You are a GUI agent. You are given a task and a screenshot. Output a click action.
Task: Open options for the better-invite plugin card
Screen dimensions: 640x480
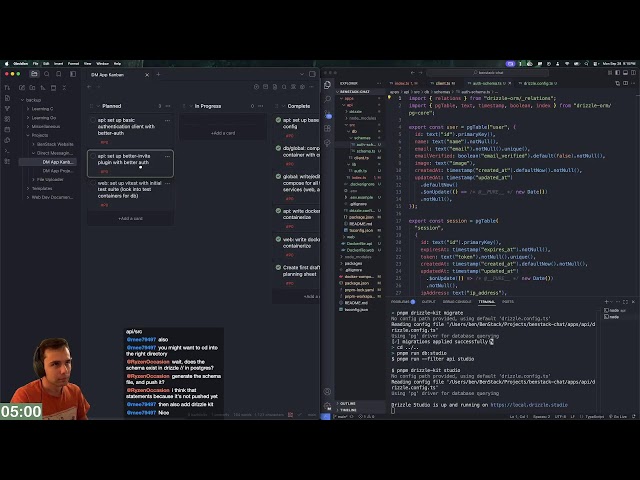(x=167, y=156)
